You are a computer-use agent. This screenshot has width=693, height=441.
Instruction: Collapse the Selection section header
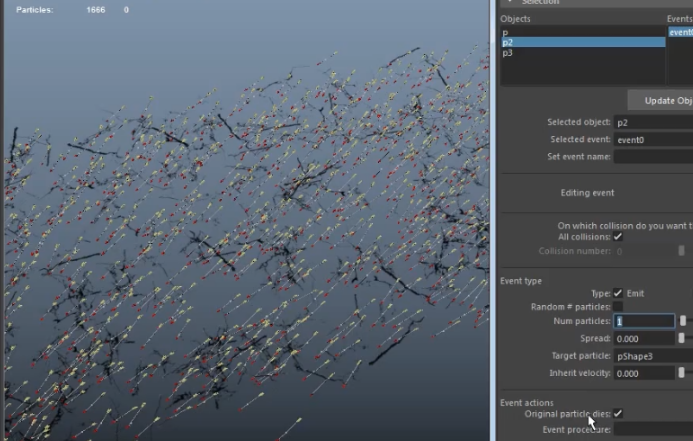point(595,3)
